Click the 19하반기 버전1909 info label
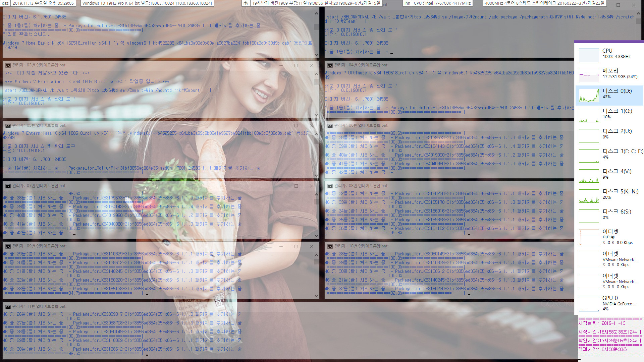Viewport: 644px width, 362px height. click(x=316, y=3)
